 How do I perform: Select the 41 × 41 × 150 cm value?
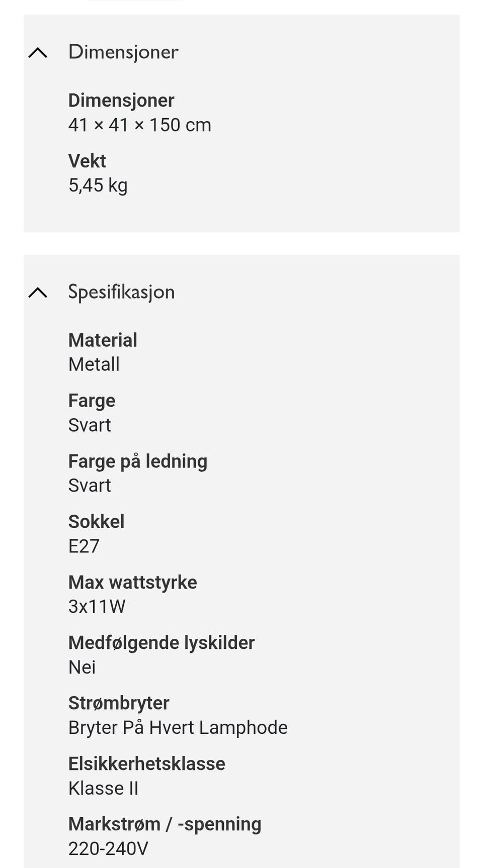[x=140, y=125]
